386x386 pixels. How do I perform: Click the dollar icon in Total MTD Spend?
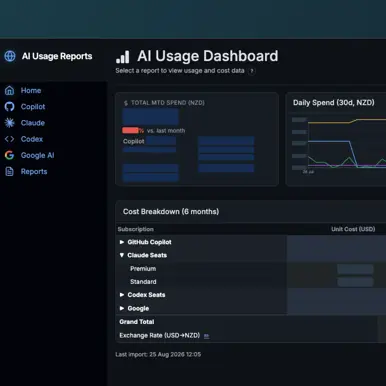pos(126,103)
